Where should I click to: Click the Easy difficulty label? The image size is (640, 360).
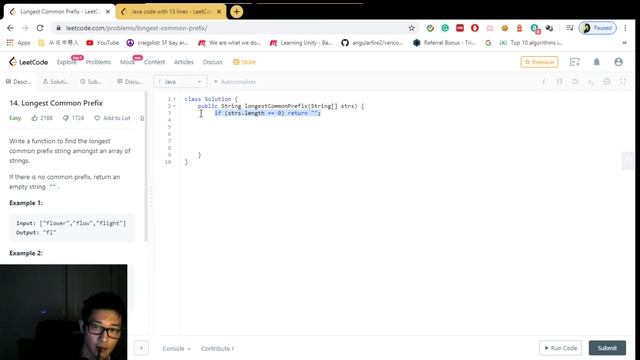coord(15,118)
